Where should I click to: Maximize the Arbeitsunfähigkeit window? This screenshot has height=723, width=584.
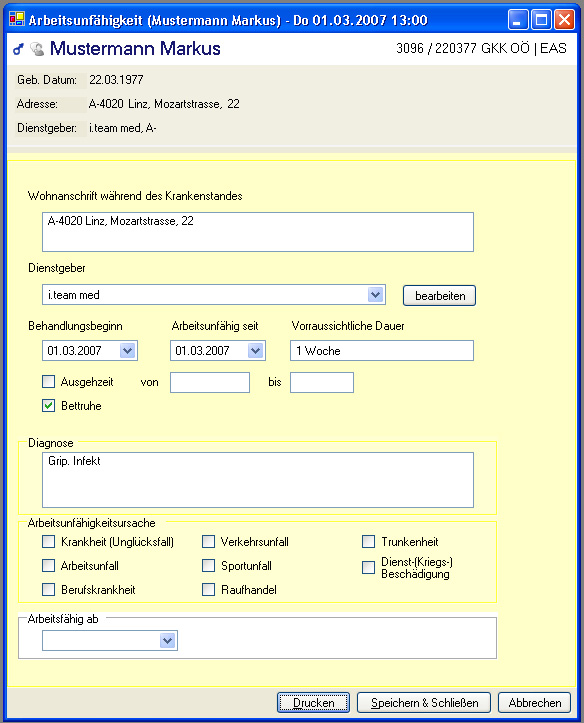pos(541,20)
